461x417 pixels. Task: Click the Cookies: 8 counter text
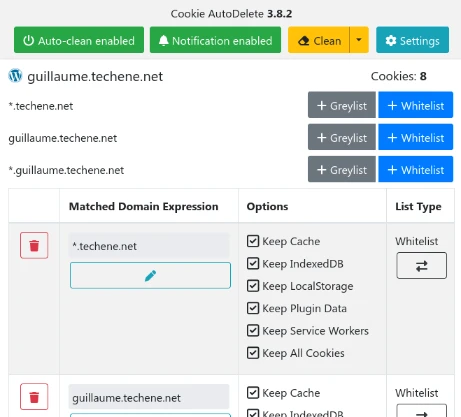tap(399, 76)
